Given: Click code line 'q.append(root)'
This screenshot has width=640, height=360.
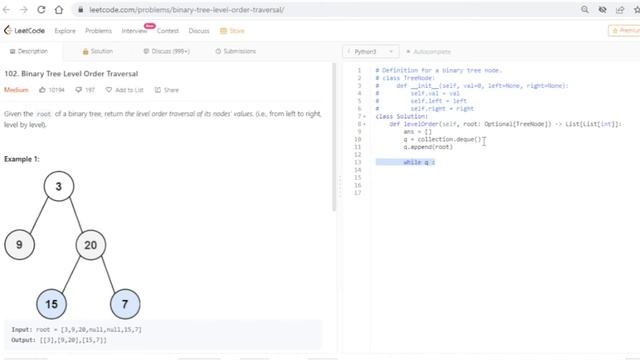Looking at the screenshot, I should [x=428, y=147].
